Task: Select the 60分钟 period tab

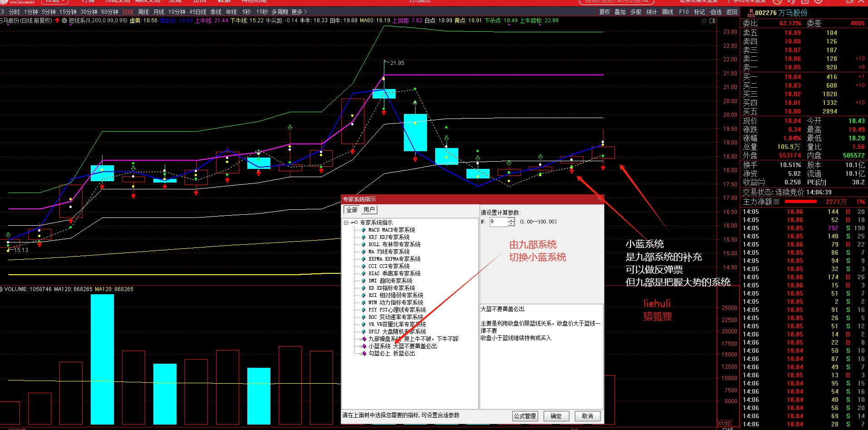Action: (x=110, y=12)
